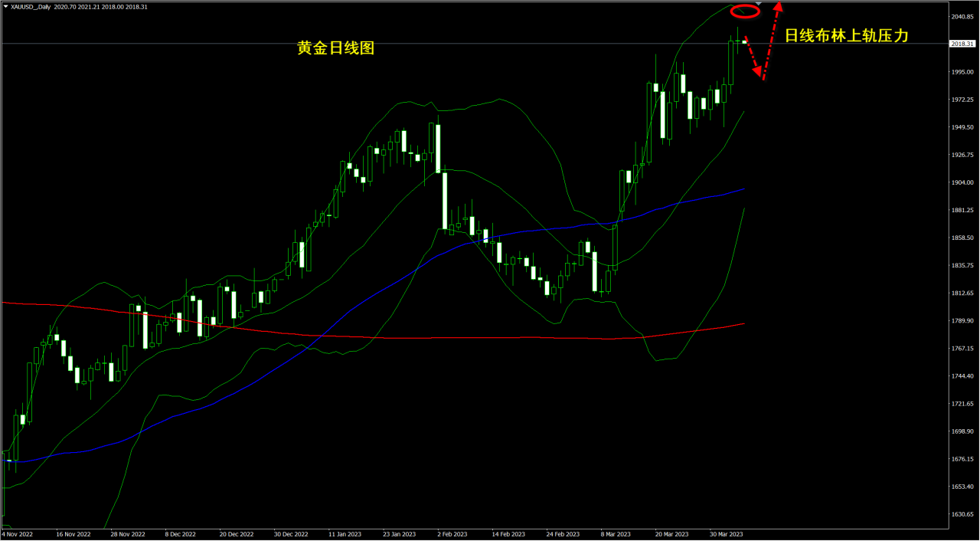Click the 1653.40 price axis label
The image size is (980, 541).
(962, 487)
